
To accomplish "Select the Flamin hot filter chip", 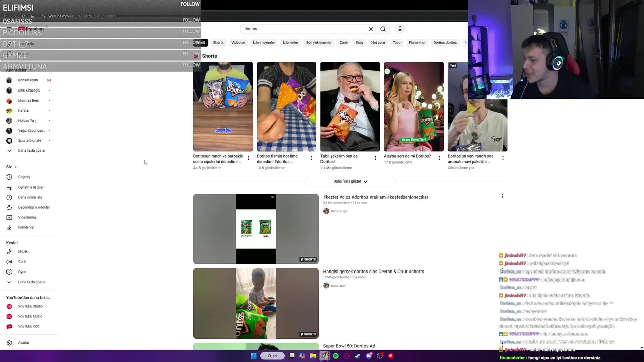I will [x=417, y=43].
